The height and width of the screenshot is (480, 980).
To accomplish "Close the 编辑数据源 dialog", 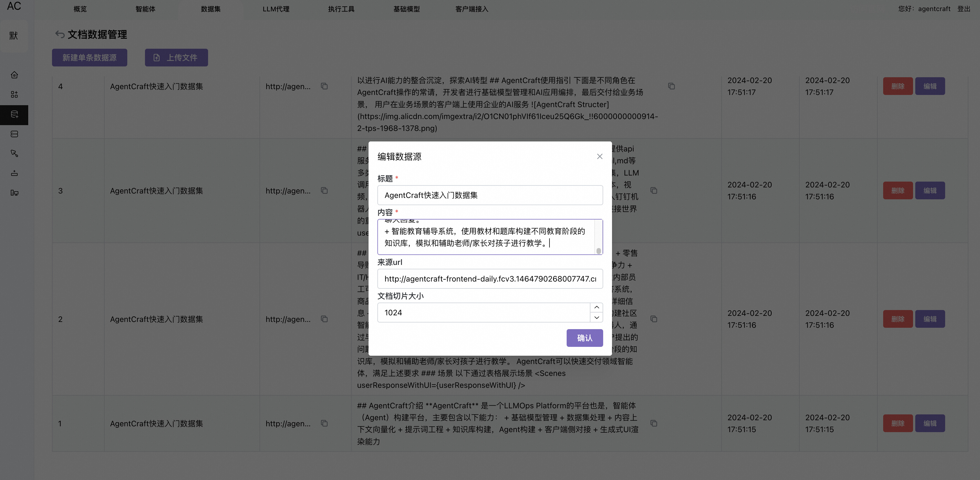I will tap(600, 156).
